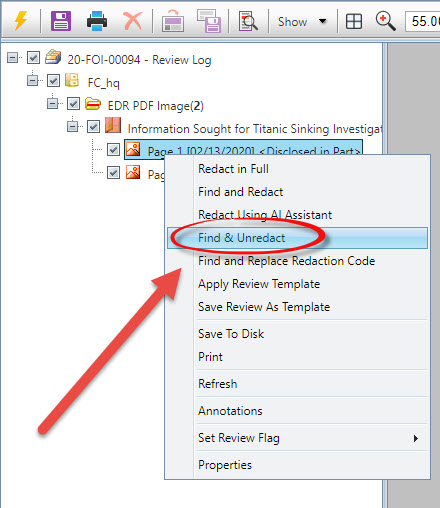The height and width of the screenshot is (508, 440).
Task: Expand the Set Review Flag submenu
Action: 297,438
